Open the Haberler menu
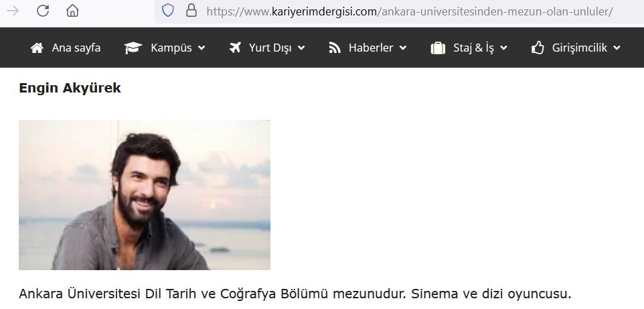This screenshot has height=309, width=644. tap(371, 48)
